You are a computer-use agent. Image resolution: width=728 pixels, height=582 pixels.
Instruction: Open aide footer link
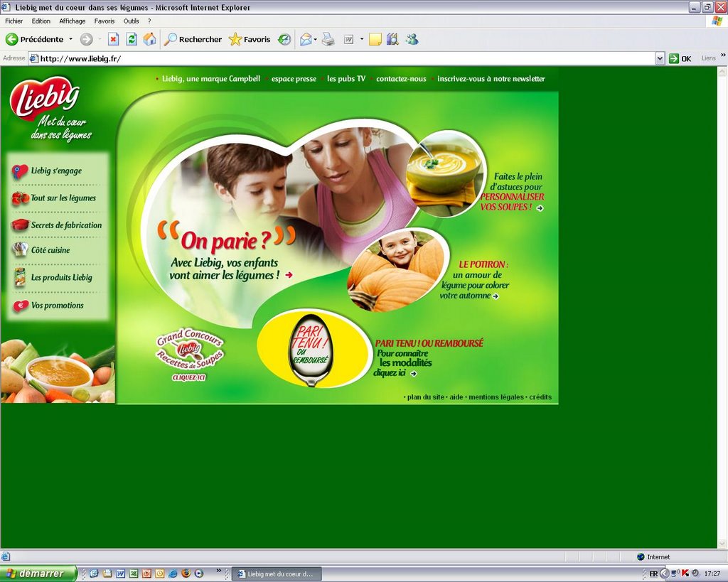pyautogui.click(x=456, y=397)
